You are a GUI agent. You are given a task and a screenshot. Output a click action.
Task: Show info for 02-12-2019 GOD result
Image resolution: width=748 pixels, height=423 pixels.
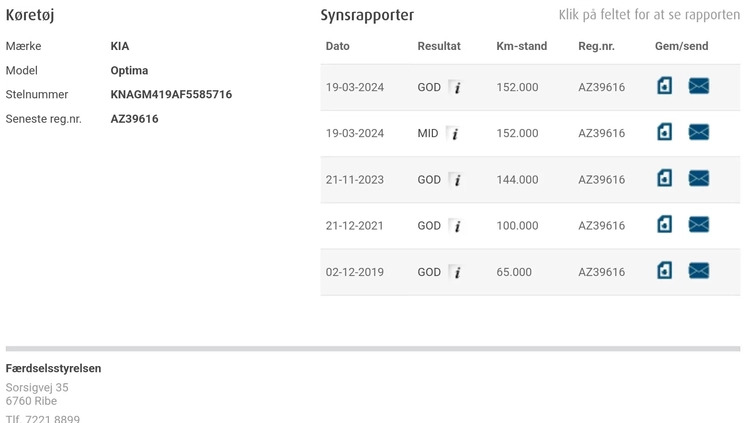point(456,272)
